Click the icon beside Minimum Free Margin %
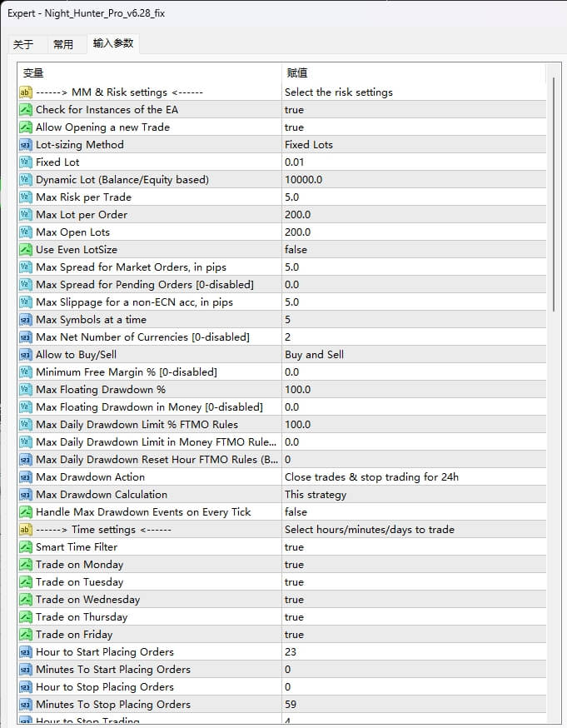Viewport: 567px width, 728px height. (x=26, y=371)
